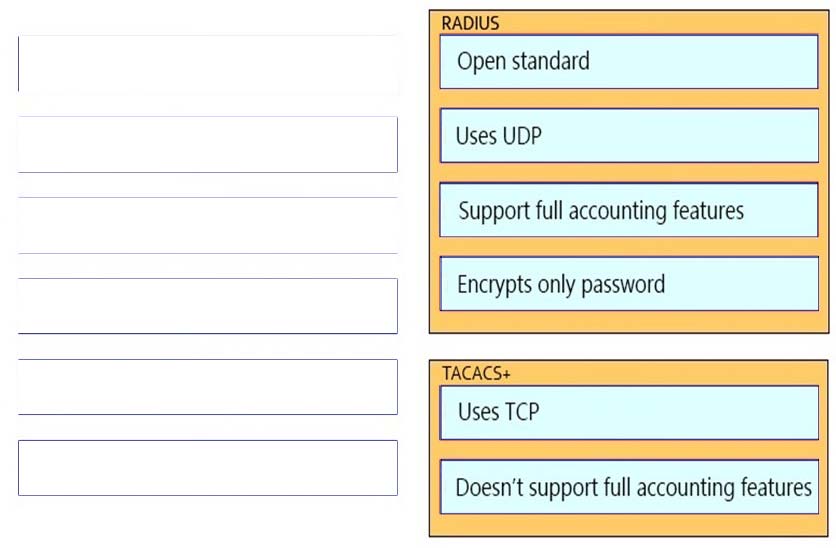The width and height of the screenshot is (836, 548).
Task: Select the fifth empty slot in left column
Action: [x=208, y=387]
